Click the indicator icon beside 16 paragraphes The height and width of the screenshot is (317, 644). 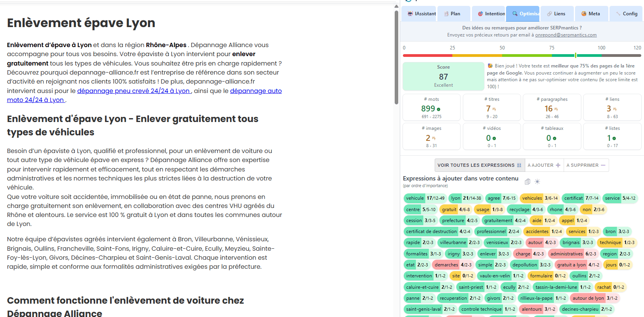[556, 109]
